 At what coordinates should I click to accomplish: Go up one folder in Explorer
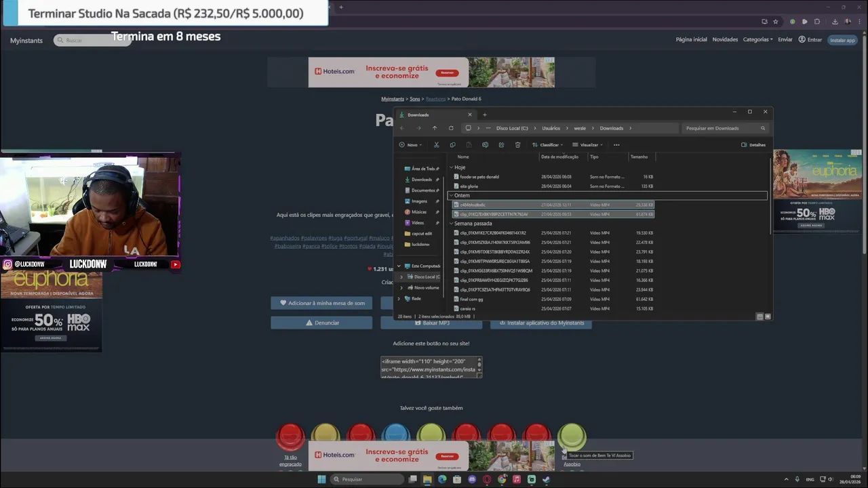click(435, 128)
